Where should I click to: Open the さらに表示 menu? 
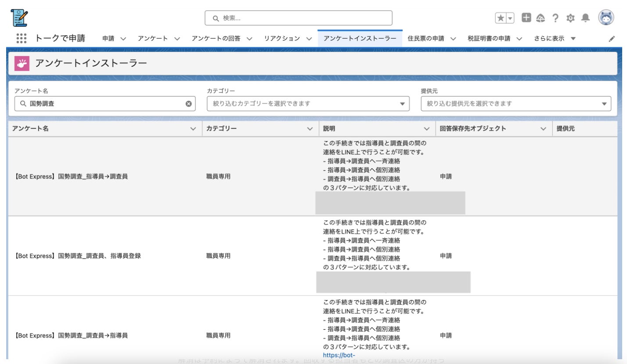coord(555,38)
